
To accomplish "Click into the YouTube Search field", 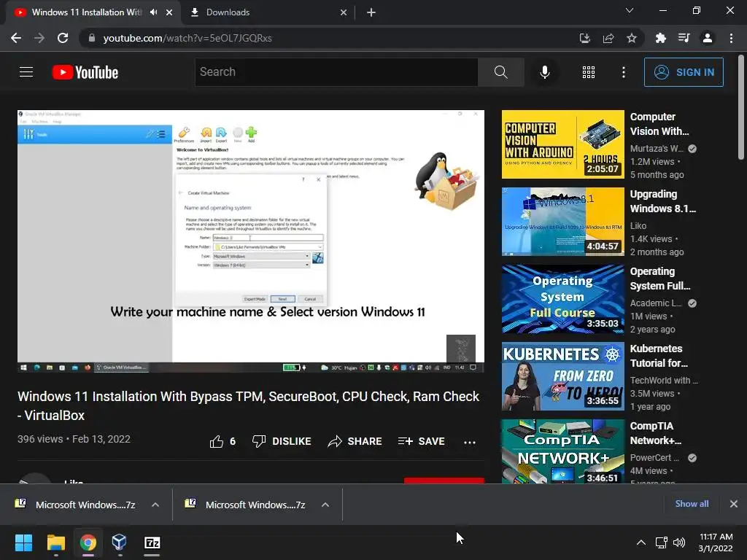I will click(x=336, y=72).
